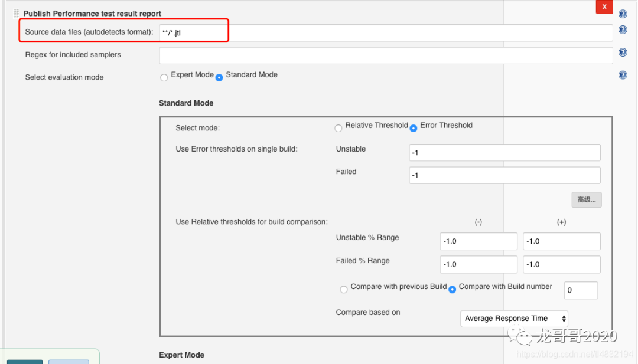Screen dimensions: 638x364
Task: Click Unstable % Range negative field
Action: [479, 241]
